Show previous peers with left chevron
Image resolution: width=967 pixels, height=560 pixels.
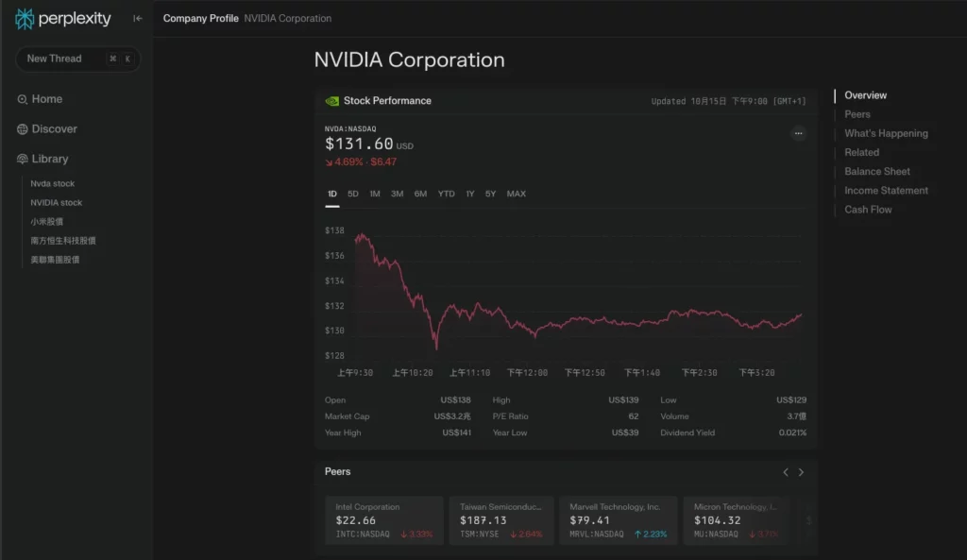[785, 472]
